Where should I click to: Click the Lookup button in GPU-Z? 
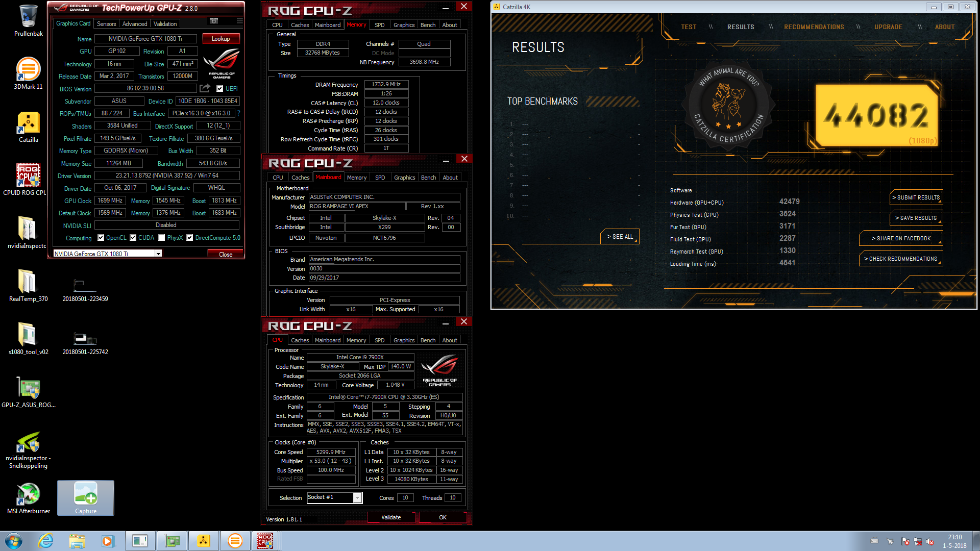(221, 39)
